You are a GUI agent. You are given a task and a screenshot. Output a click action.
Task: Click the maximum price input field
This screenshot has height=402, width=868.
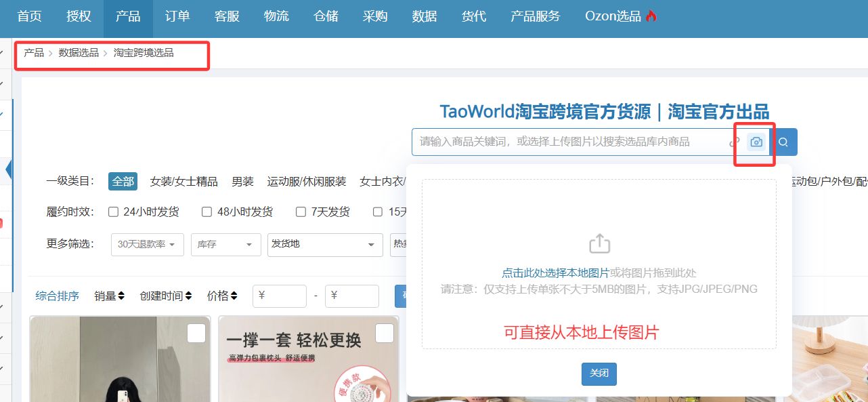coord(352,296)
